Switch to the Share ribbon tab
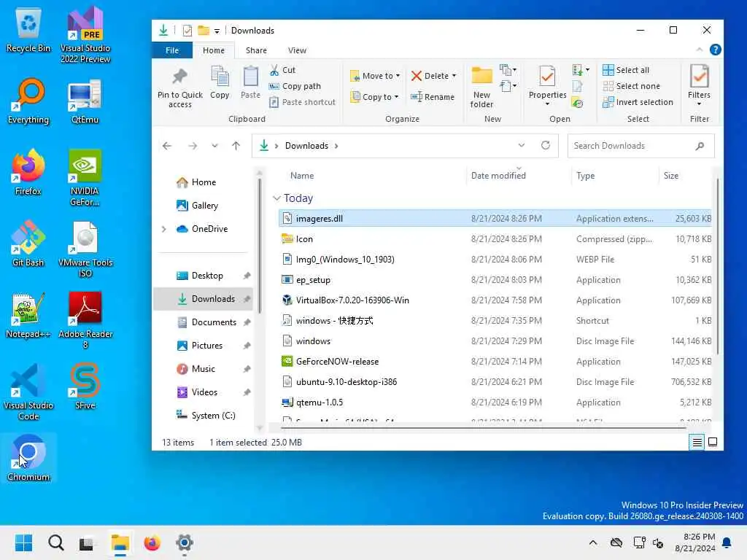The width and height of the screenshot is (747, 560). (x=256, y=50)
